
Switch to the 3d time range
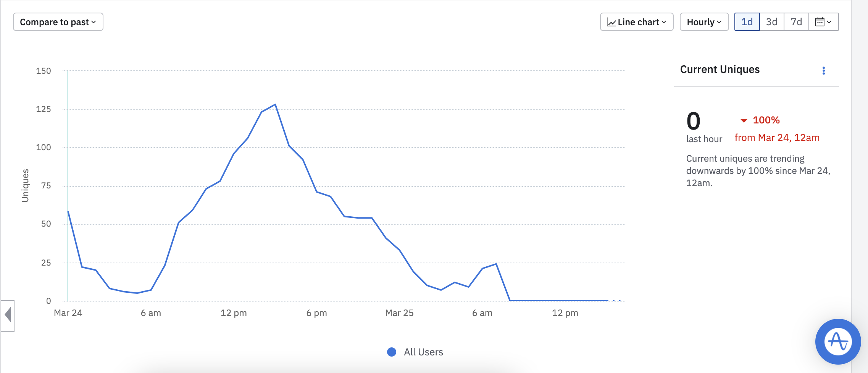771,22
